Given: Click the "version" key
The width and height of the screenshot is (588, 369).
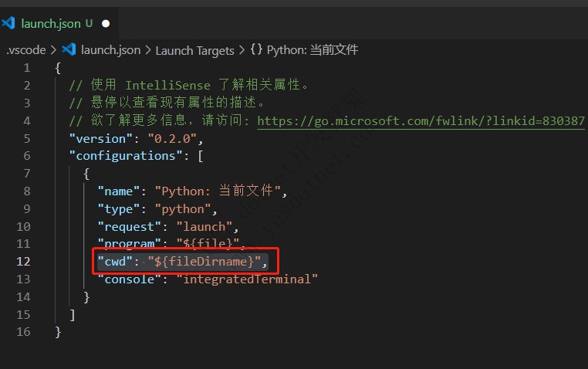Looking at the screenshot, I should pyautogui.click(x=101, y=139).
